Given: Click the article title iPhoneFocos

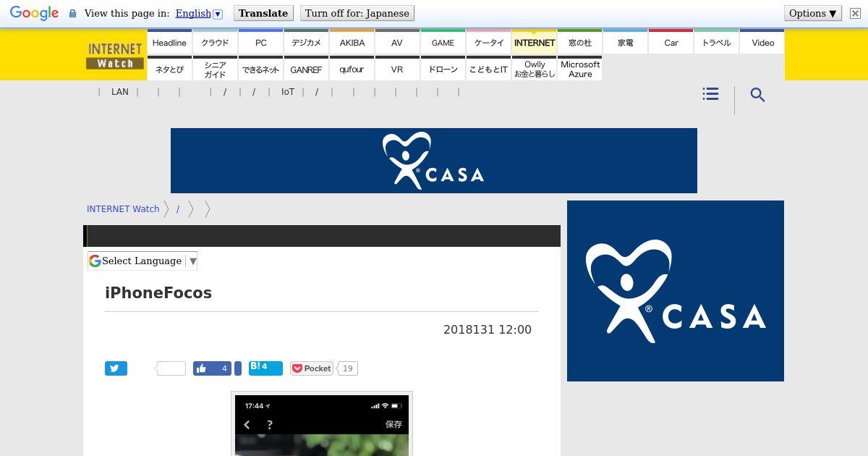Looking at the screenshot, I should pyautogui.click(x=158, y=292).
